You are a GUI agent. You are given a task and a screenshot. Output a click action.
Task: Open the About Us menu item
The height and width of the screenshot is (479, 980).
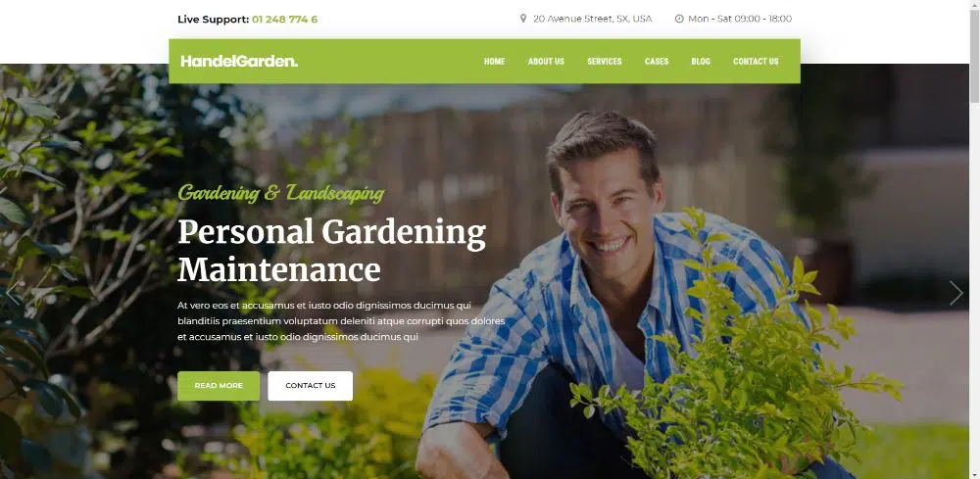click(546, 61)
